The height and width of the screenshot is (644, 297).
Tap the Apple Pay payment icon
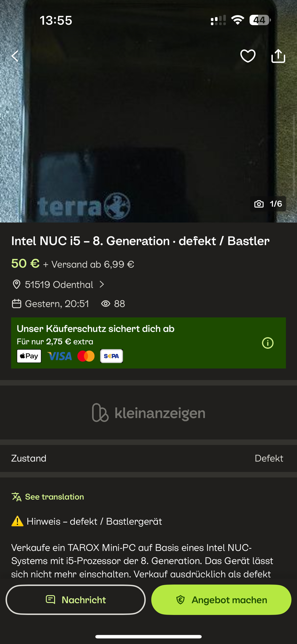29,356
